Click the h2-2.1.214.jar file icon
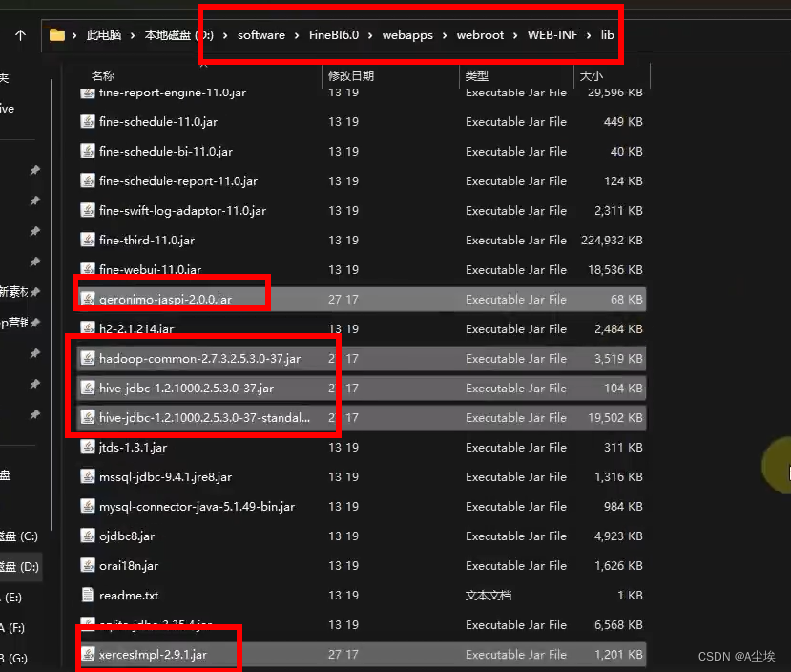This screenshot has width=791, height=672. (88, 329)
